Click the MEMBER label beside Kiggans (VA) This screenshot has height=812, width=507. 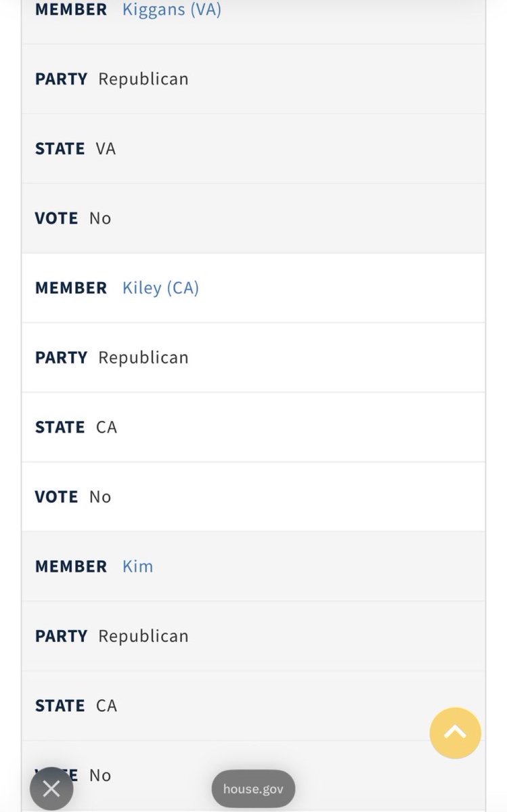pos(71,10)
